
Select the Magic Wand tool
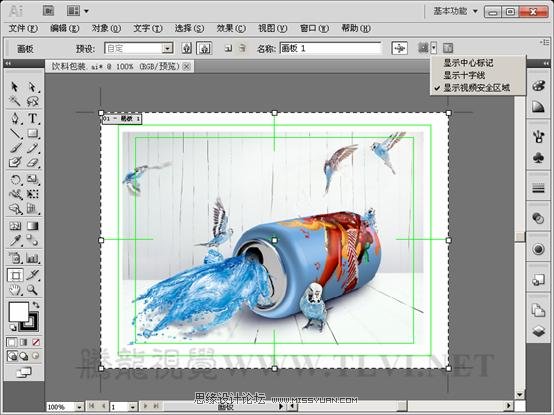14,101
